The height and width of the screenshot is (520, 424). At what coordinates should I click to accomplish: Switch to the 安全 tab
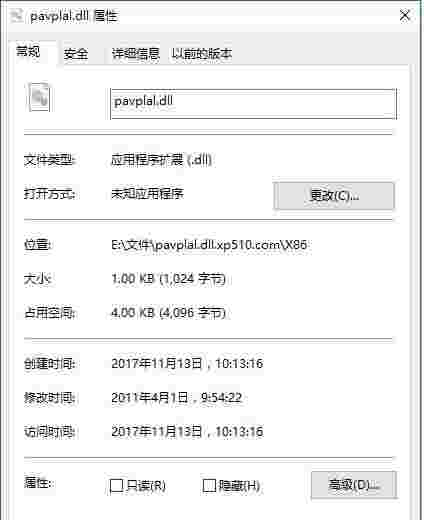point(76,53)
